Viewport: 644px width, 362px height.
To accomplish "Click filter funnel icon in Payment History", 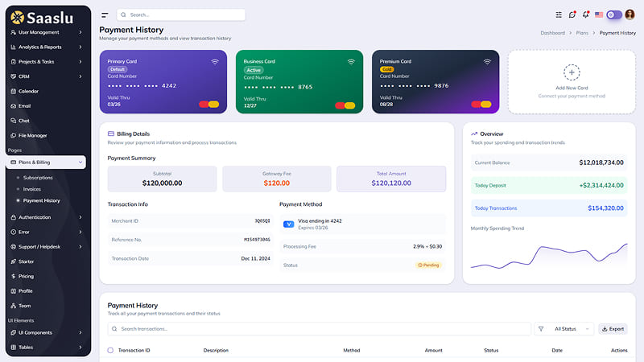I will [541, 329].
